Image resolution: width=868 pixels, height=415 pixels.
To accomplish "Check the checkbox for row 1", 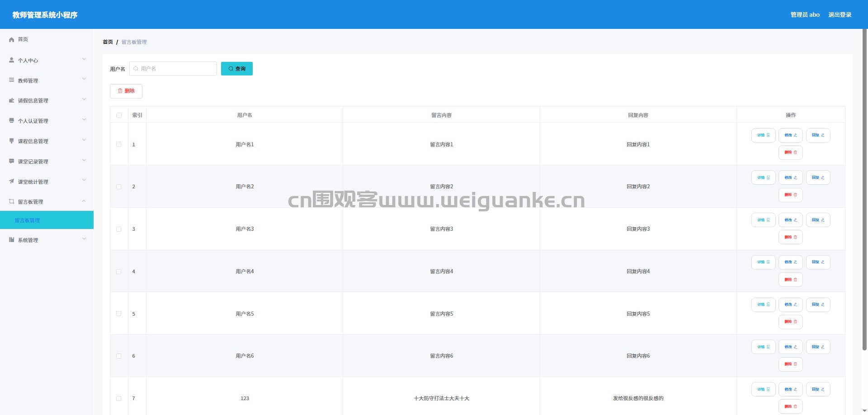I will 119,145.
